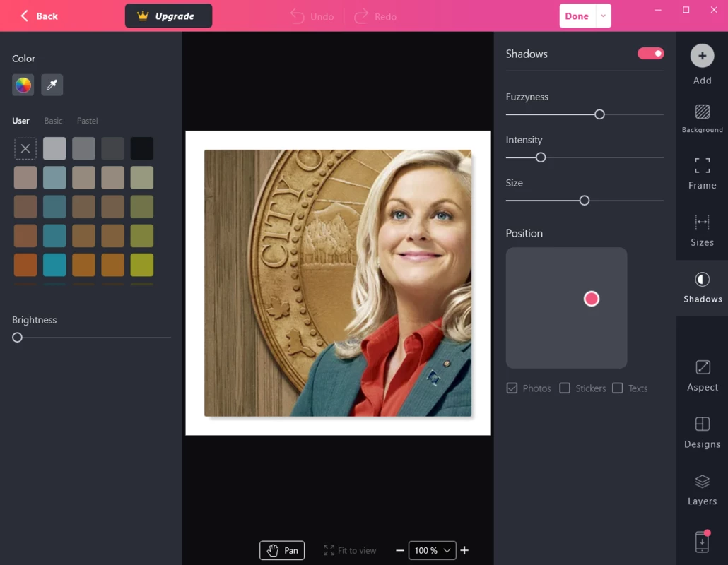The height and width of the screenshot is (565, 728).
Task: Click the Upgrade button
Action: click(x=168, y=16)
